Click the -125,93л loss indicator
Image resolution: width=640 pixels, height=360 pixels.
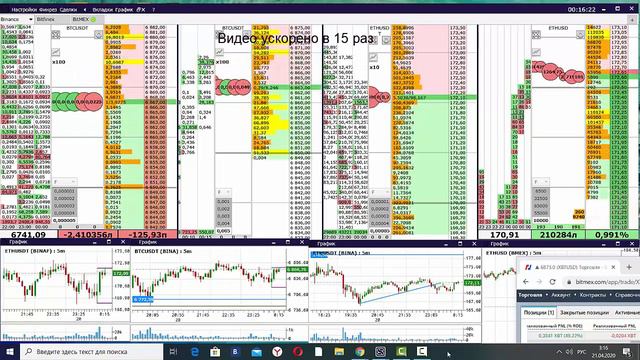click(147, 235)
